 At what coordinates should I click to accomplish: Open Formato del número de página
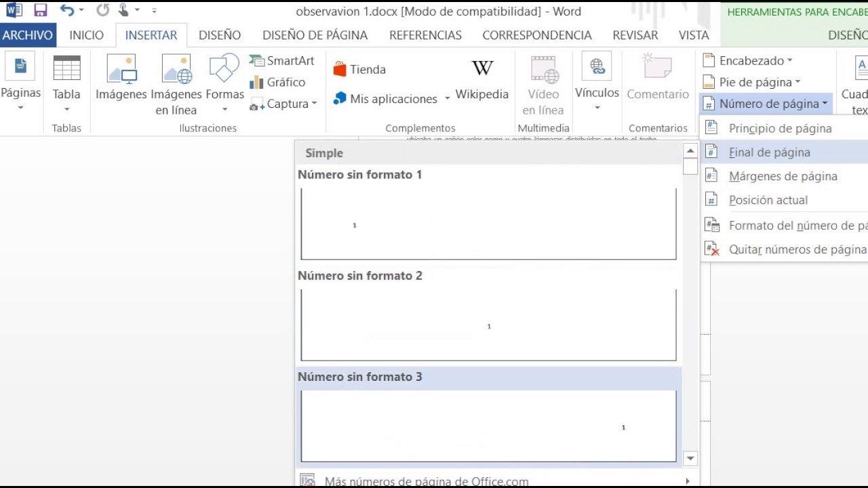click(785, 226)
